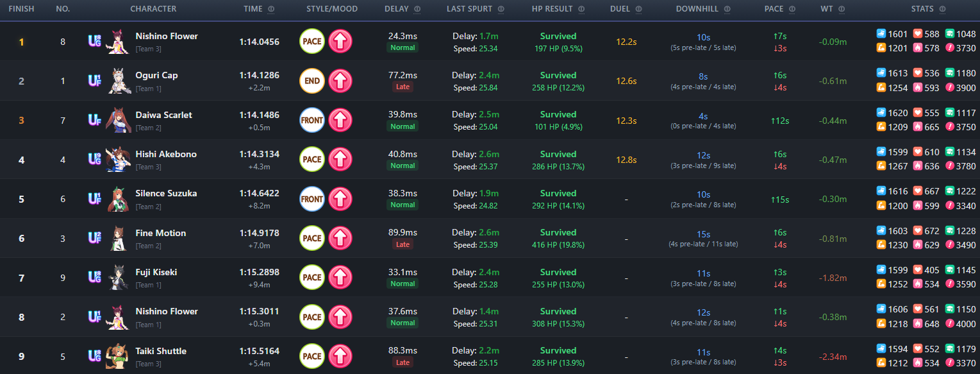Click the time 1:14.0456
This screenshot has width=980, height=374.
click(259, 42)
